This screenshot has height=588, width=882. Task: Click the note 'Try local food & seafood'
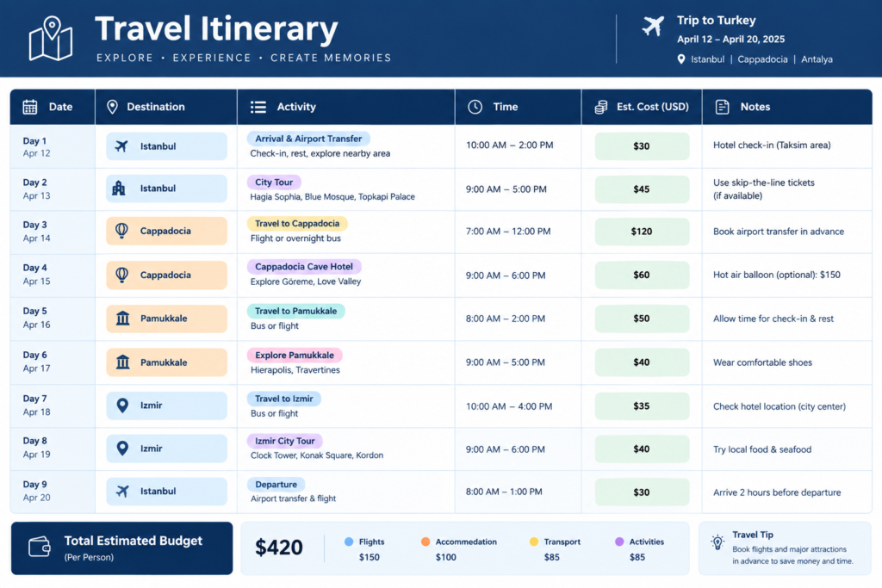point(762,449)
